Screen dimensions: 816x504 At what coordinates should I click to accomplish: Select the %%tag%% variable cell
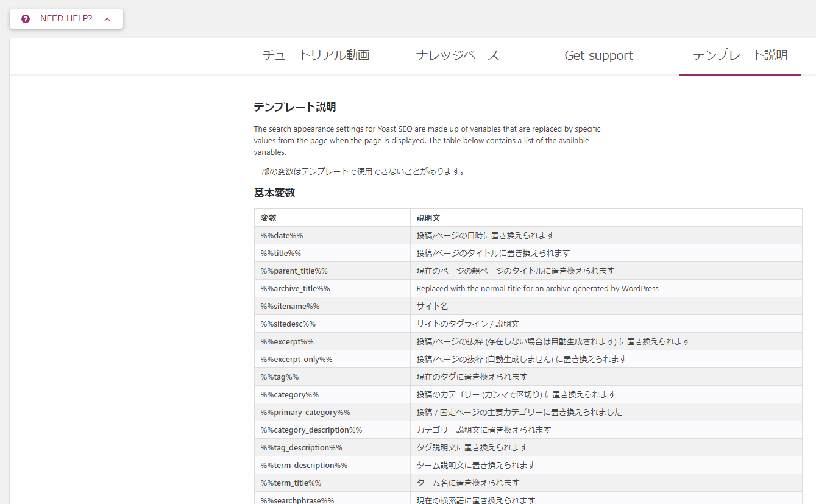tap(332, 377)
